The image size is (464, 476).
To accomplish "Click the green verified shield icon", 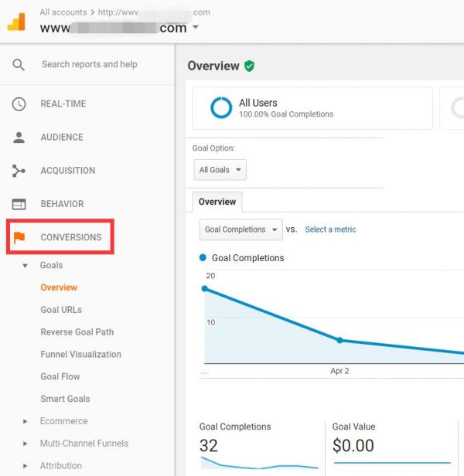I will (249, 66).
